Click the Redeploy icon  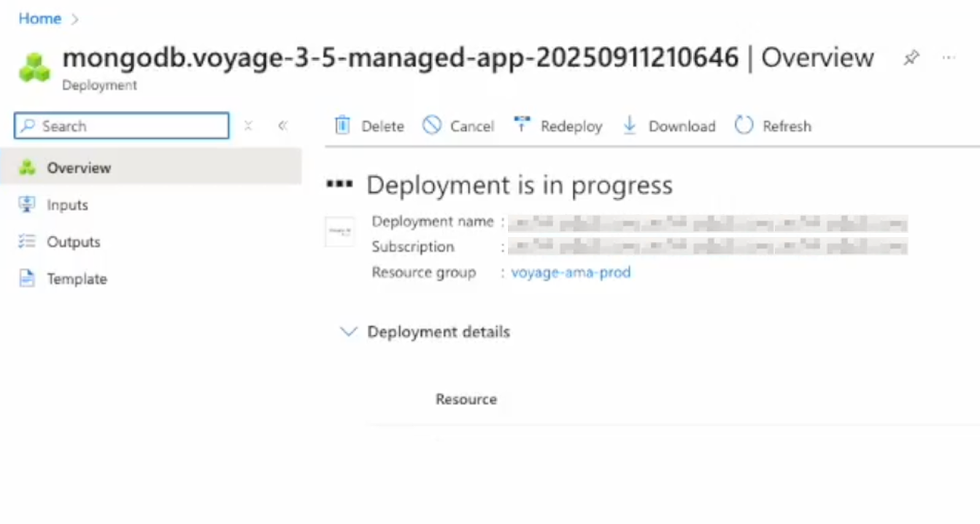pyautogui.click(x=522, y=125)
